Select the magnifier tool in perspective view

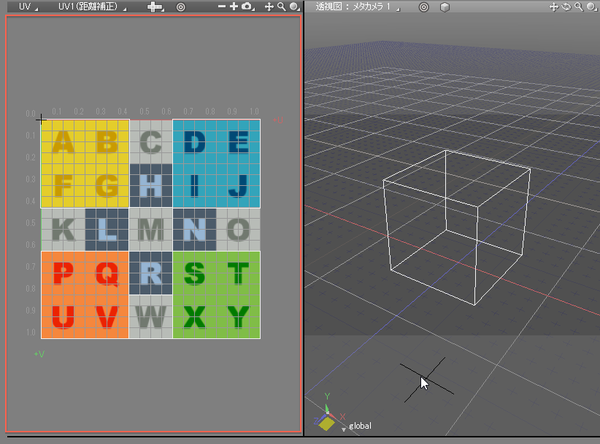click(x=578, y=6)
